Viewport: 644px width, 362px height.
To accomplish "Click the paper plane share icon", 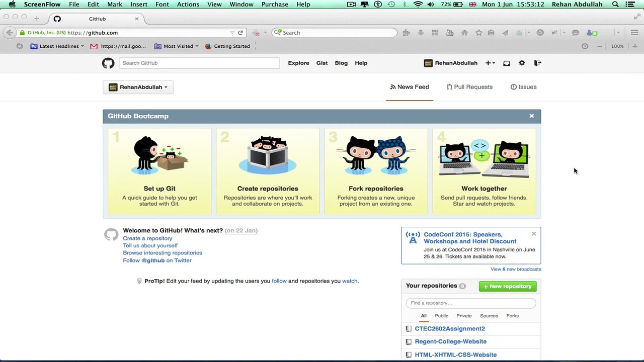I will [x=505, y=33].
